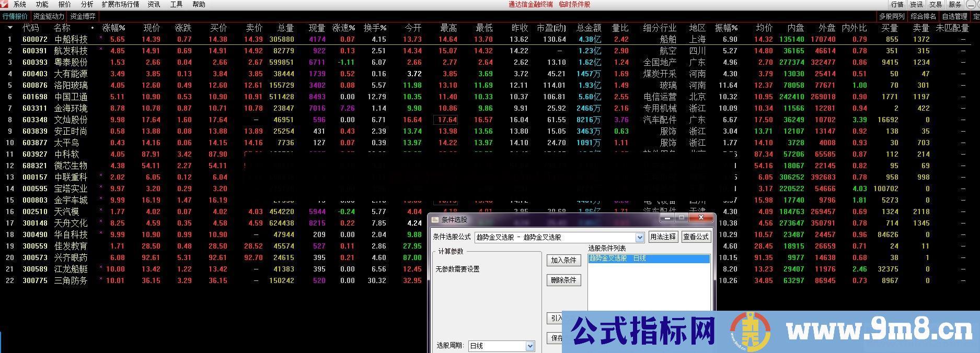The height and width of the screenshot is (353, 980).
Task: Select stock row 大有能源
Action: click(x=71, y=74)
